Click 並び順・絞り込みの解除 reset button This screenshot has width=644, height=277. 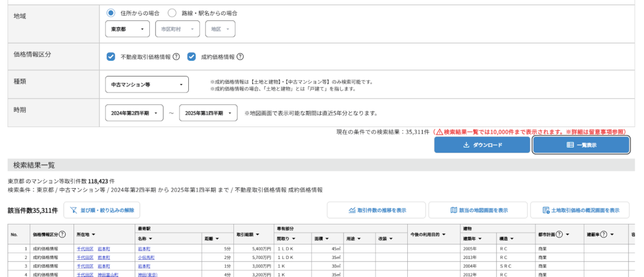tap(102, 210)
